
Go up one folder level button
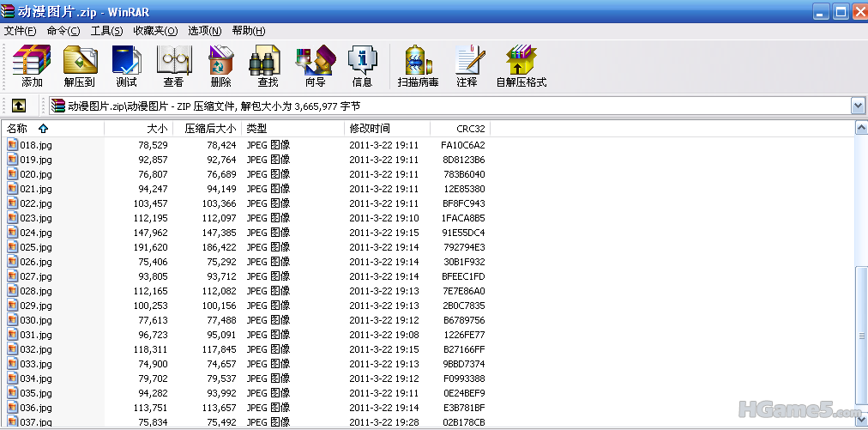point(18,106)
